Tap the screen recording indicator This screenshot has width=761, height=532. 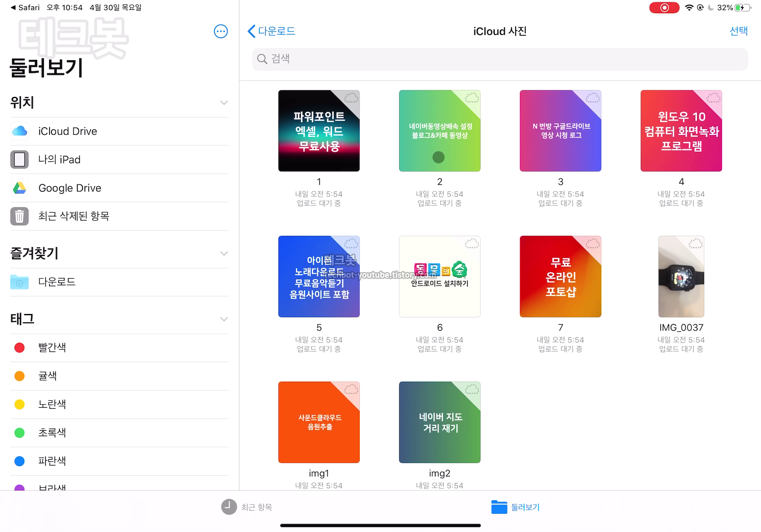664,8
